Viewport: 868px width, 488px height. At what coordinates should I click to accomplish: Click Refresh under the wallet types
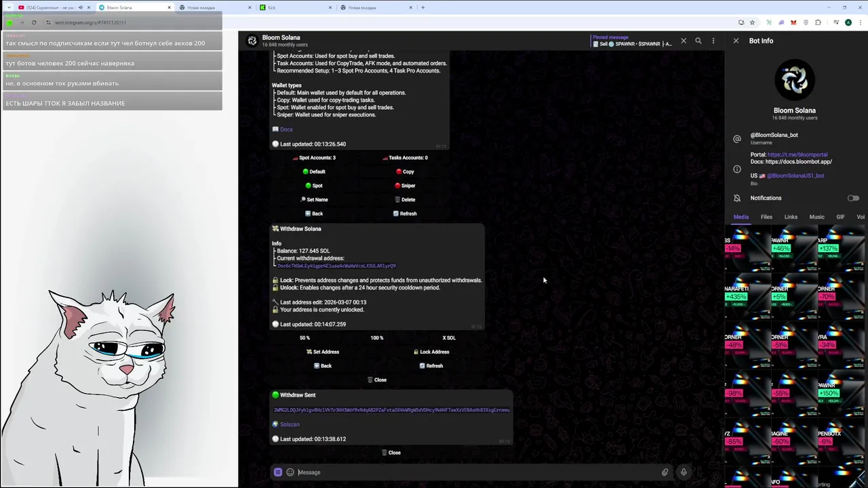coord(405,213)
